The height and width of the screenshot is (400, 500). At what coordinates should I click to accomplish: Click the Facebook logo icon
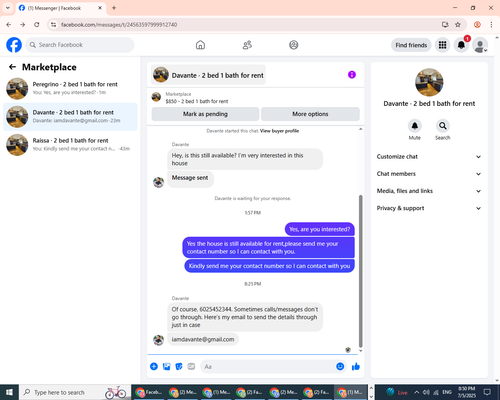pos(14,45)
